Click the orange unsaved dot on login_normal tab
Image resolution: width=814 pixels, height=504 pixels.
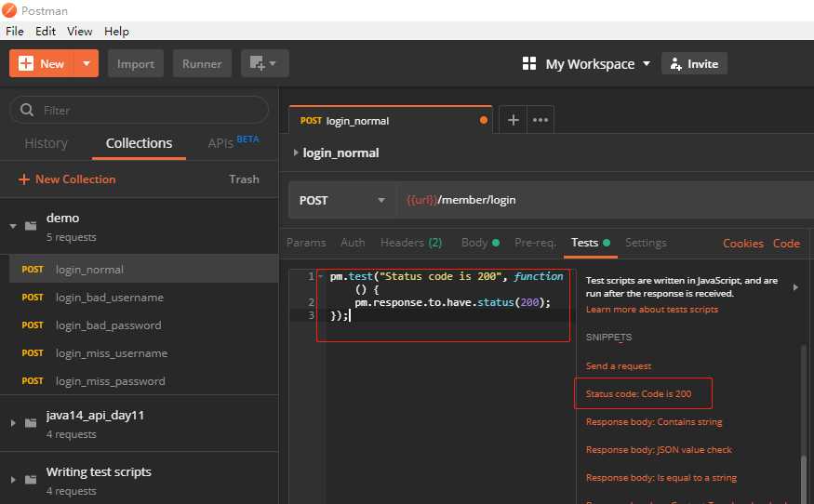point(484,120)
